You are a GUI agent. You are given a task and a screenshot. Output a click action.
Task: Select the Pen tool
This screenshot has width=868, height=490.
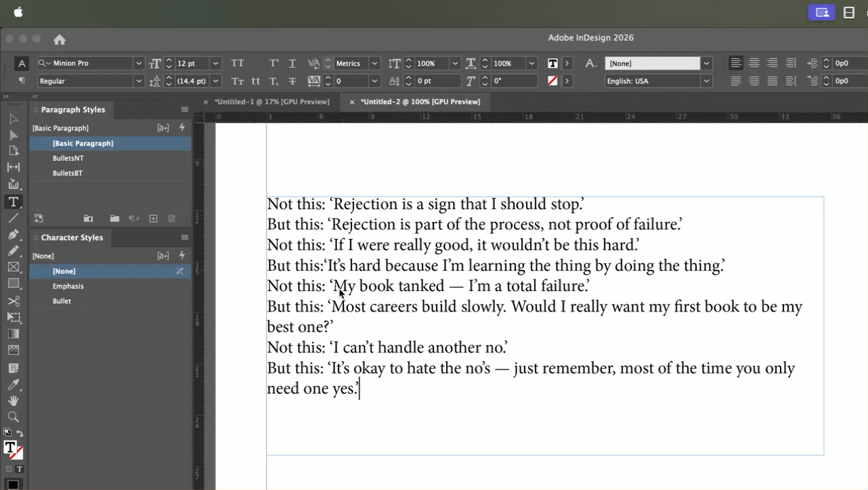[13, 234]
